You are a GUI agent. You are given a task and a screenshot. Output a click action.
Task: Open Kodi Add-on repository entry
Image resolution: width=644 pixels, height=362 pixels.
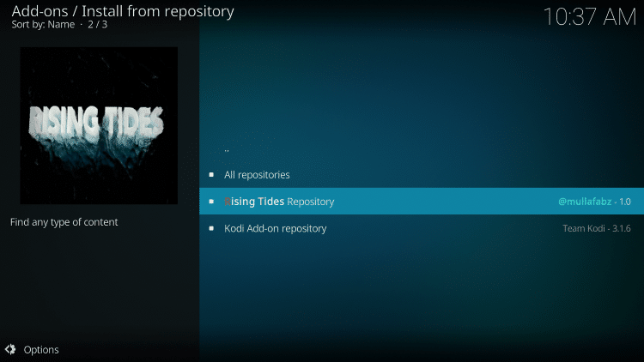[422, 228]
